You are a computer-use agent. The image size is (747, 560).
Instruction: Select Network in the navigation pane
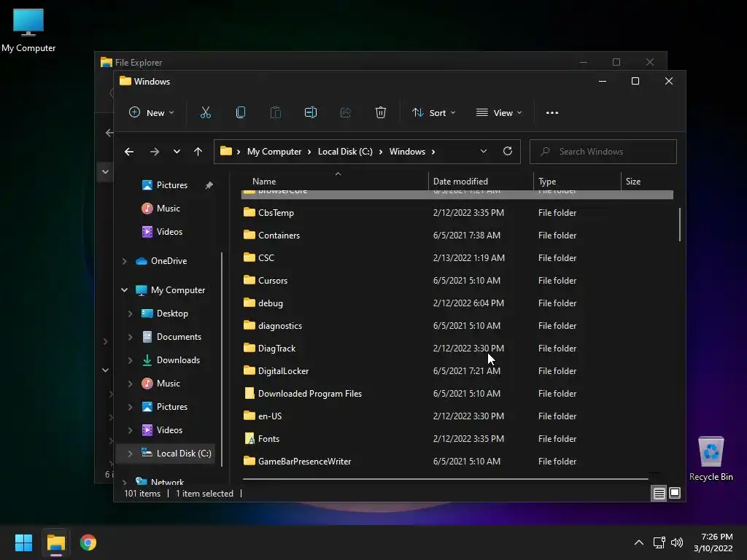167,482
